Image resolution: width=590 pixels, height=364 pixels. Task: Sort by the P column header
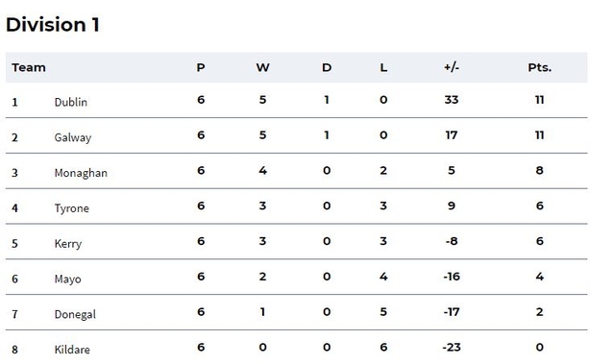point(201,67)
